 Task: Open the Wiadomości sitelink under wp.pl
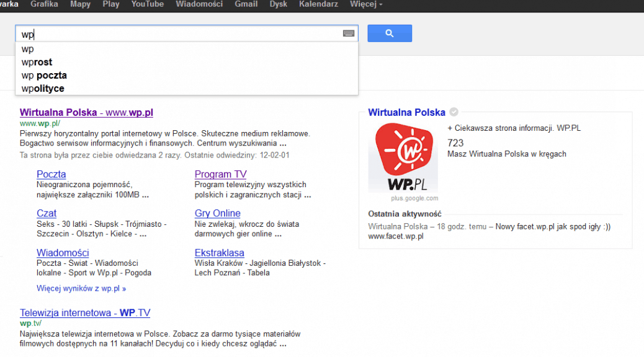pyautogui.click(x=63, y=253)
